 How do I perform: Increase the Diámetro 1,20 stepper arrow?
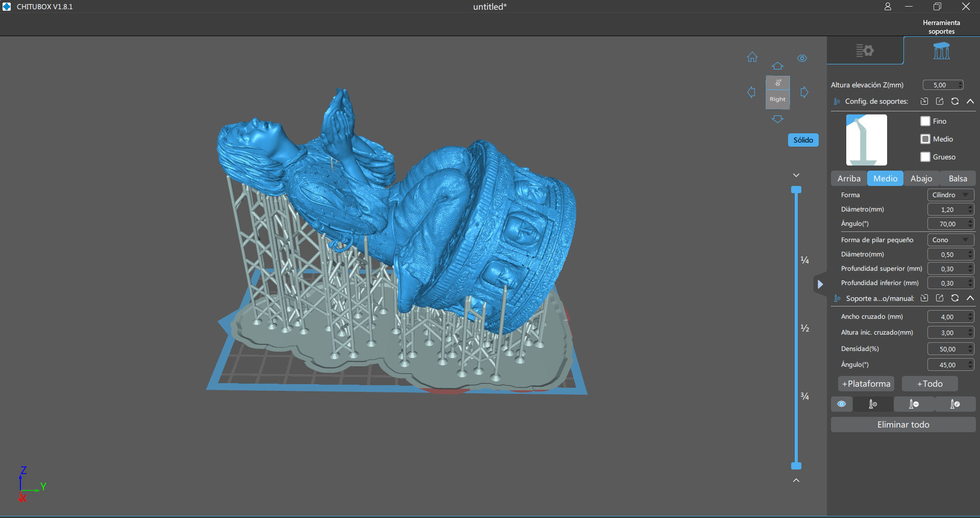(970, 207)
